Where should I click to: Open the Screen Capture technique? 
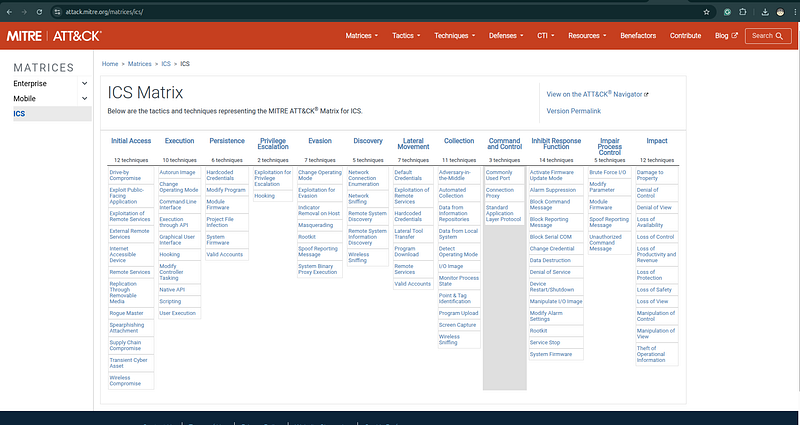pyautogui.click(x=457, y=325)
